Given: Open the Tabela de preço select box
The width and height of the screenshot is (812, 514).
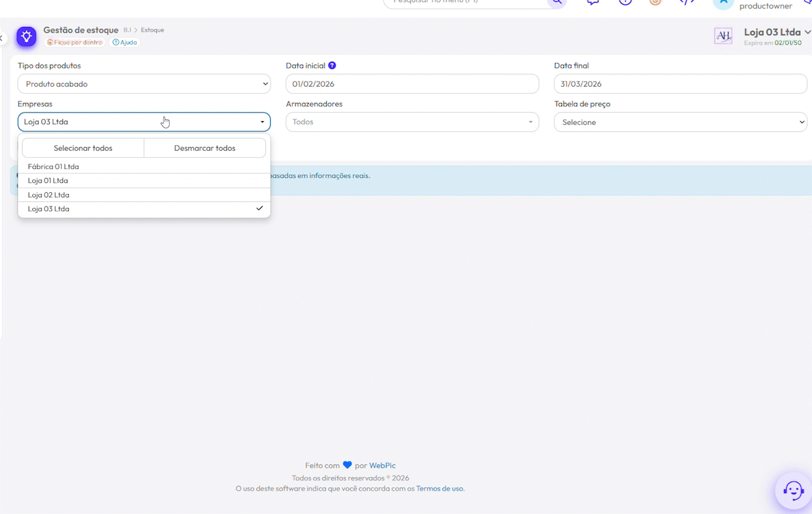Looking at the screenshot, I should 681,122.
